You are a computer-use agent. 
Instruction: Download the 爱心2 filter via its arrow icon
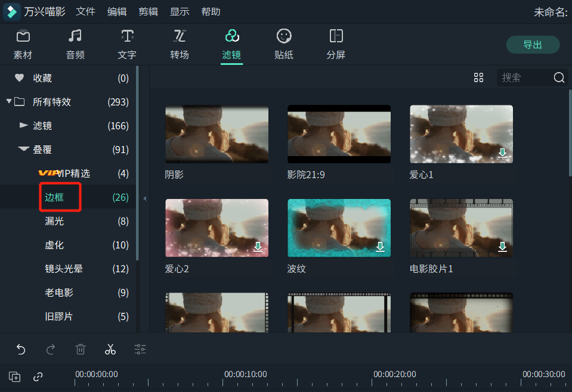tap(258, 247)
